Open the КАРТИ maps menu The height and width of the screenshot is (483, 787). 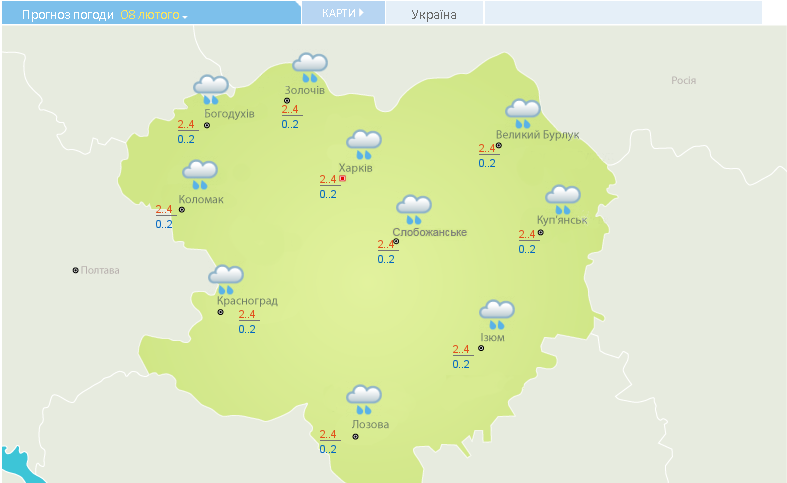click(x=343, y=13)
